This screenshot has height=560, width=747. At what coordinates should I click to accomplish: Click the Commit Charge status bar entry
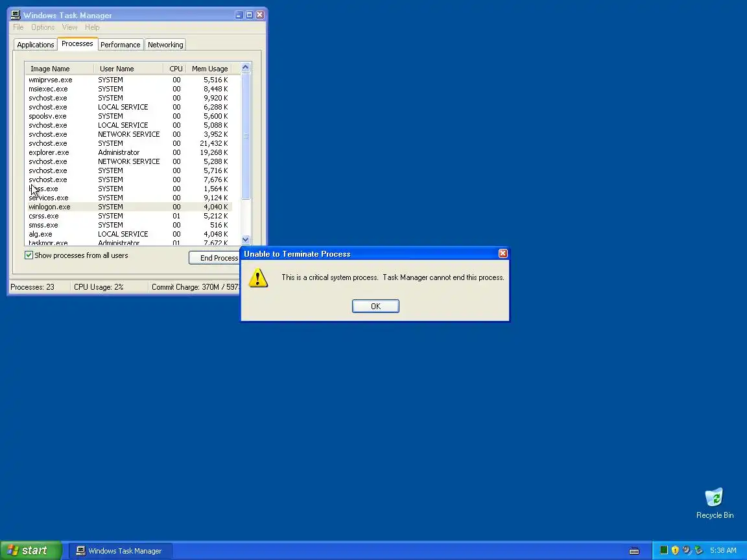click(195, 287)
